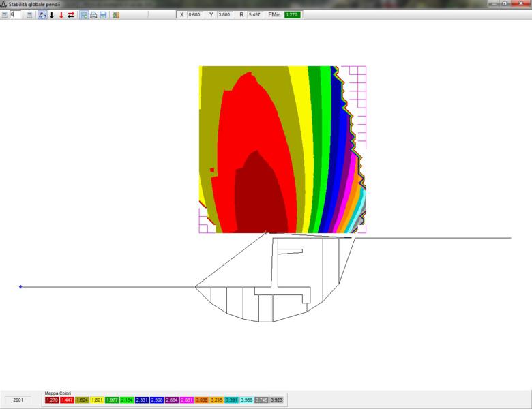
Task: Click the print icon in toolbar
Action: (93, 15)
